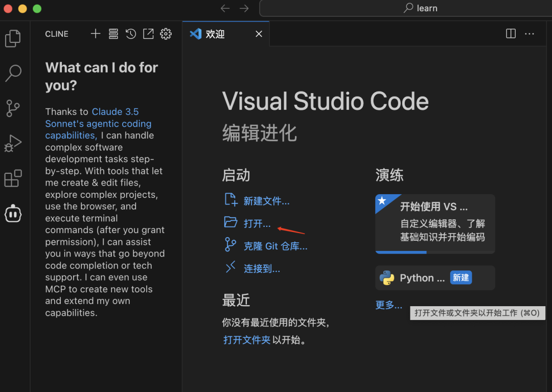The width and height of the screenshot is (552, 392).
Task: Open editor more actions ellipsis icon
Action: pyautogui.click(x=530, y=33)
